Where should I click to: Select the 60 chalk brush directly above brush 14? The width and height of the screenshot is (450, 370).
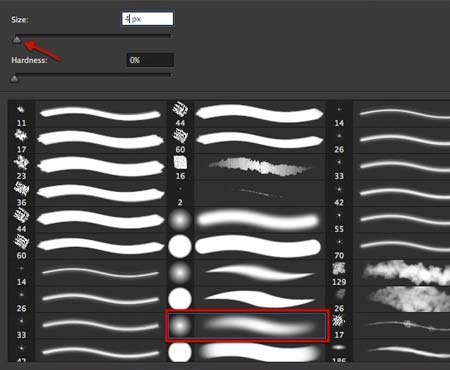pyautogui.click(x=87, y=246)
